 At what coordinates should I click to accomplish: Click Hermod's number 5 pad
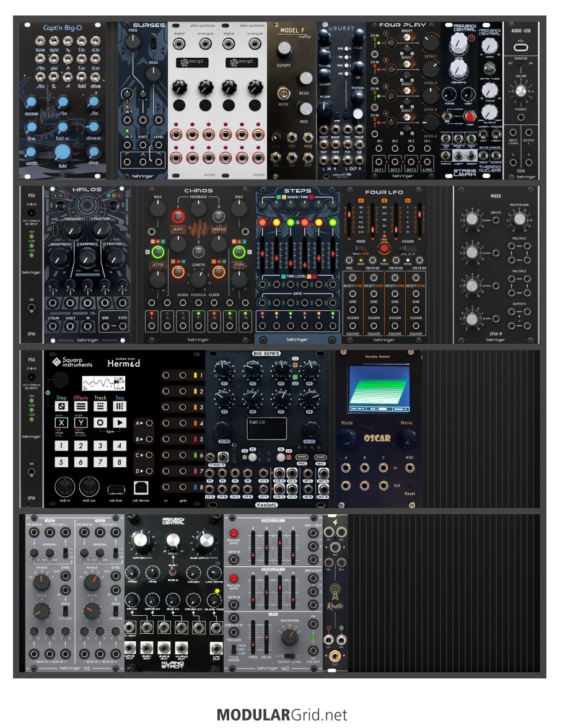coord(61,462)
